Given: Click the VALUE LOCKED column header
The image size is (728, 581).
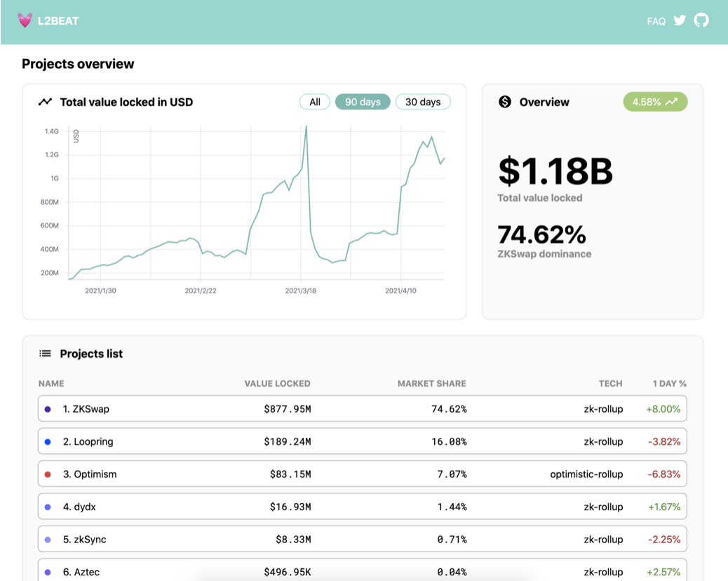Looking at the screenshot, I should pyautogui.click(x=277, y=384).
